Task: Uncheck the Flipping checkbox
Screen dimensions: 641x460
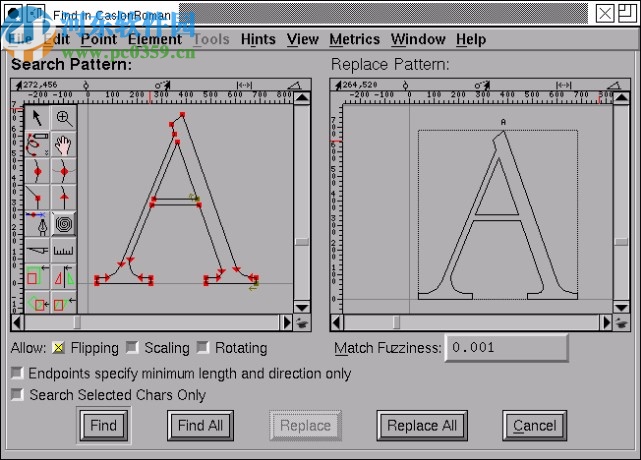Action: pos(58,348)
